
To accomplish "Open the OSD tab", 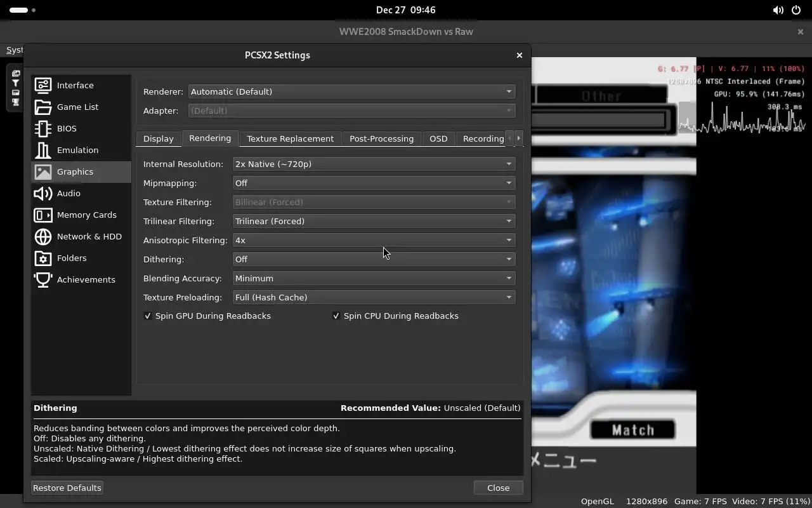I will [438, 138].
